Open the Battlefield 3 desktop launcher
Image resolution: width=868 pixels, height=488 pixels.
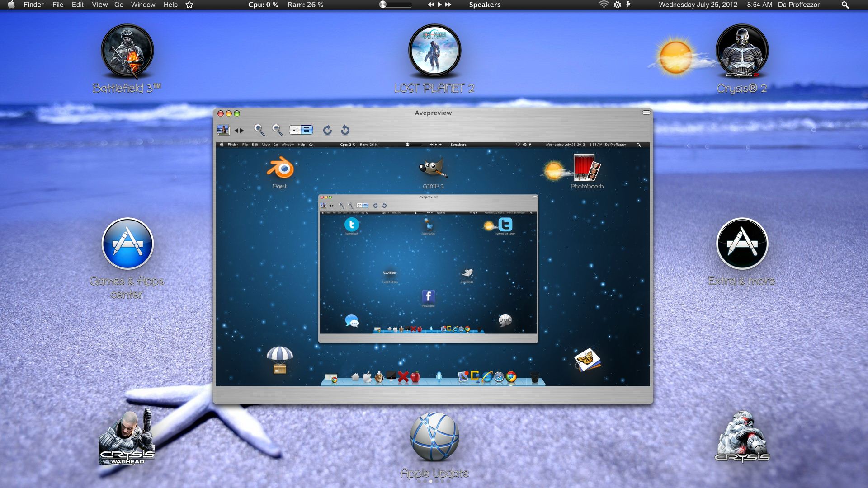[x=127, y=52]
